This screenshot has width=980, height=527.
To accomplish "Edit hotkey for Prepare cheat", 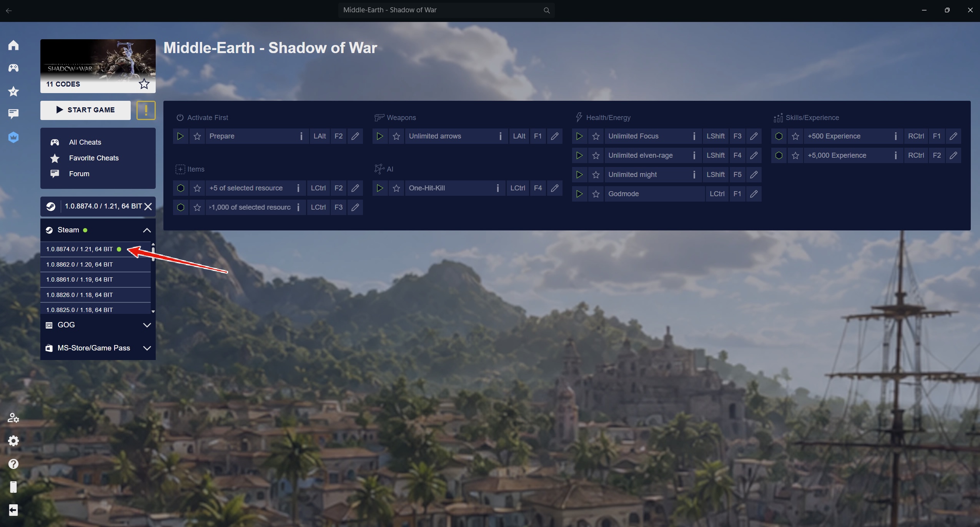I will [x=355, y=136].
